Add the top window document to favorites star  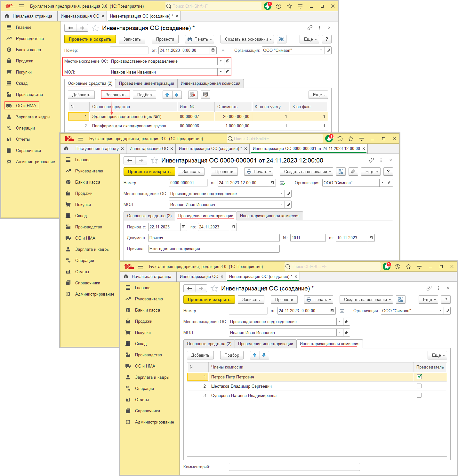95,28
